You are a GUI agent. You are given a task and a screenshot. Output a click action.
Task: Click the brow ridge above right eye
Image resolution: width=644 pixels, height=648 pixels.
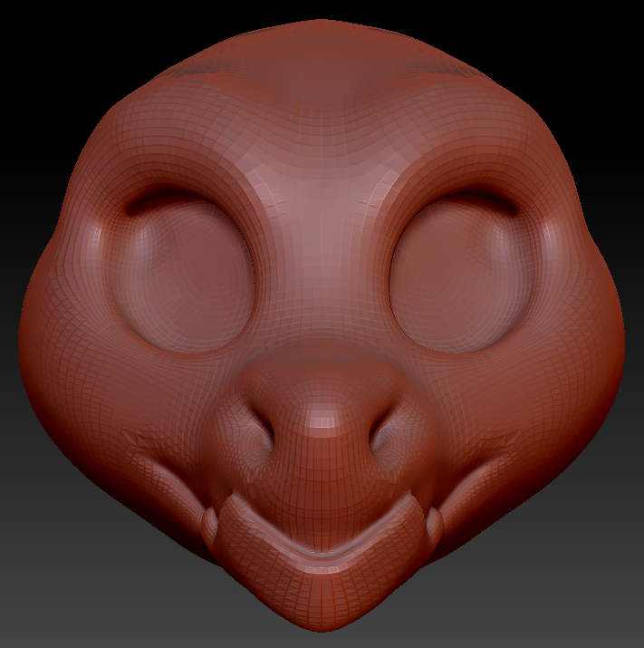pyautogui.click(x=462, y=186)
